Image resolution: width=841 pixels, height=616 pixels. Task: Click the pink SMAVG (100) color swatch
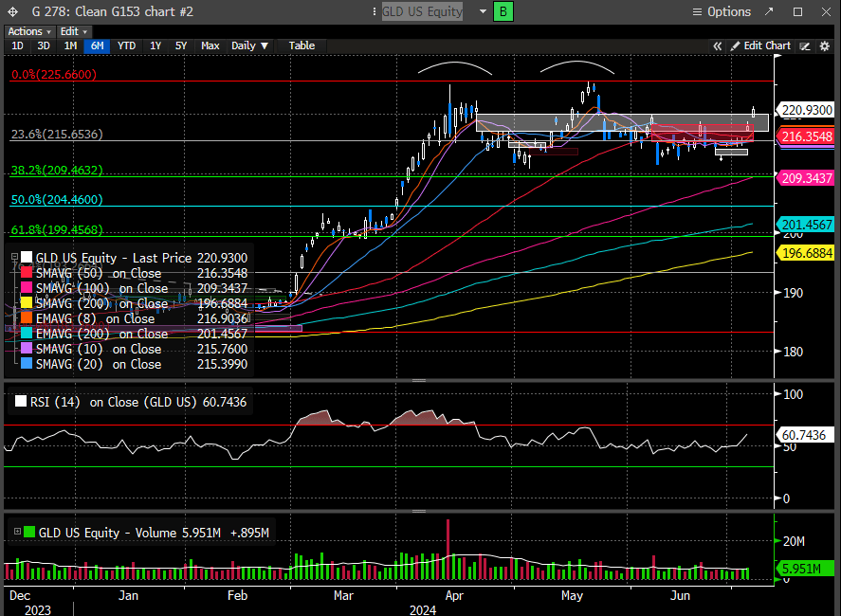(x=27, y=288)
